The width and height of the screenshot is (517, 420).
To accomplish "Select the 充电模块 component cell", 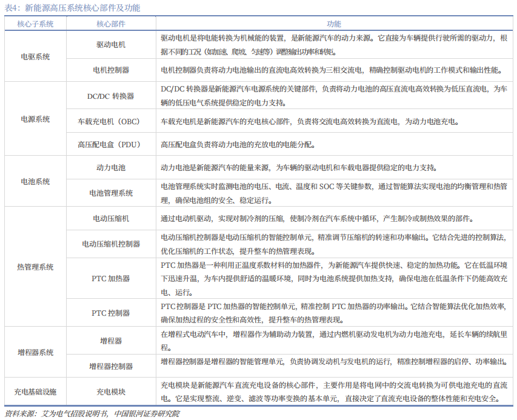I will coord(111,391).
